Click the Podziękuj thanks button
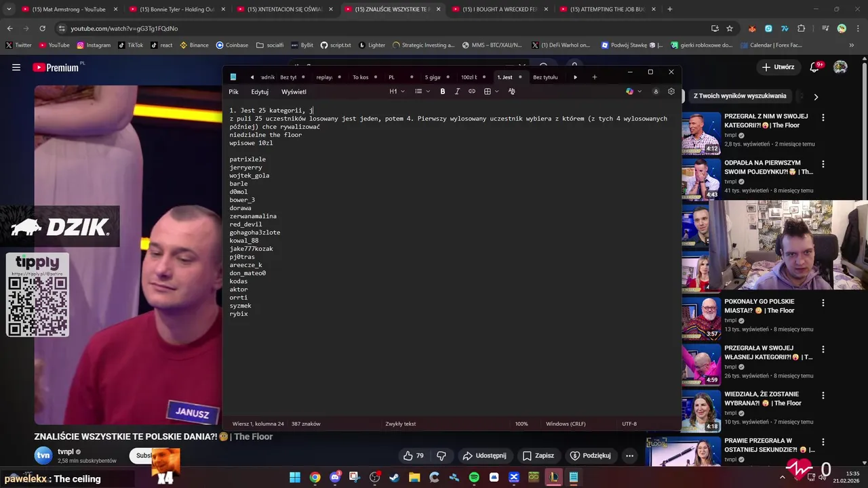 591,455
